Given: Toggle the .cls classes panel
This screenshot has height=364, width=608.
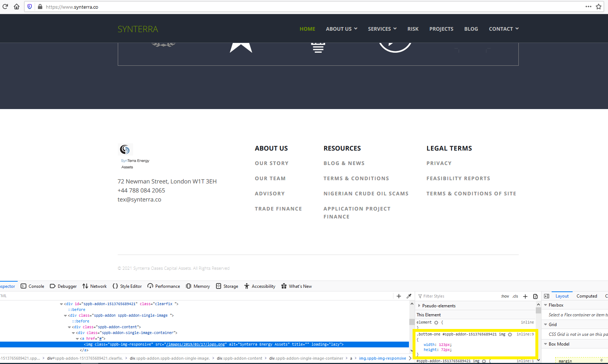Looking at the screenshot, I should click(x=515, y=296).
